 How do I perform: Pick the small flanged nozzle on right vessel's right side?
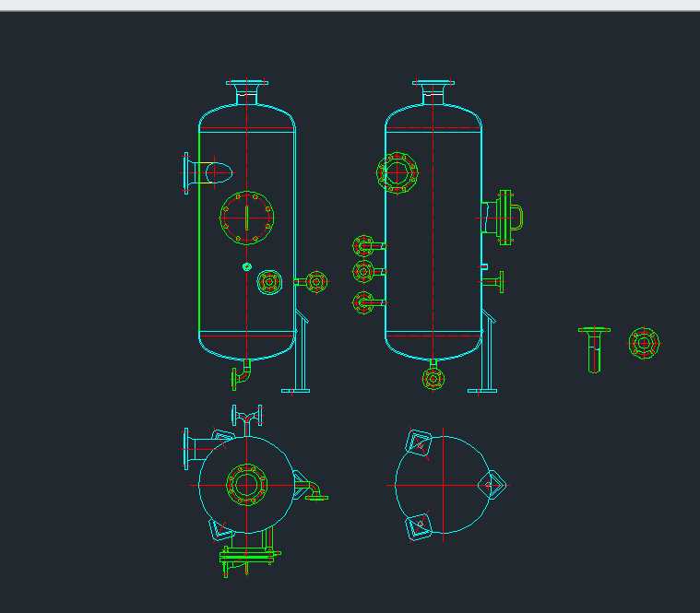[494, 281]
